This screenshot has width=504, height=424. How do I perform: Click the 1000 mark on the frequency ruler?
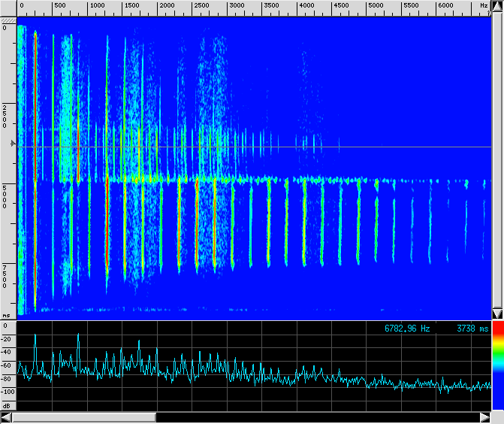click(x=96, y=6)
